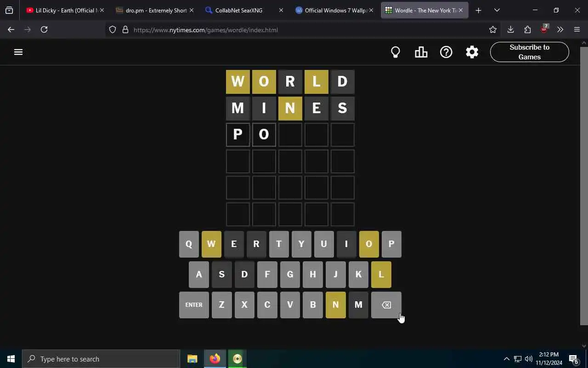Tap the Z key on Wordle keyboard
This screenshot has height=368, width=588.
coord(222,305)
